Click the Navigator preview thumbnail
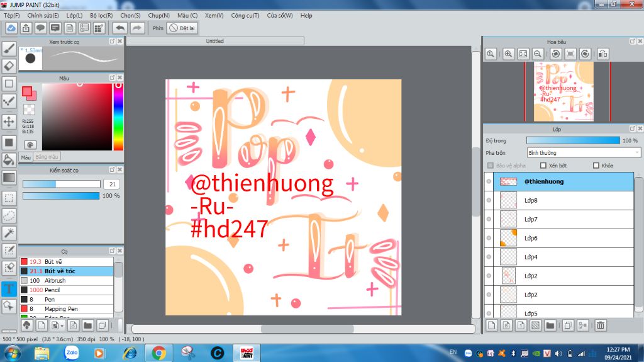Image resolution: width=644 pixels, height=362 pixels. pyautogui.click(x=563, y=92)
